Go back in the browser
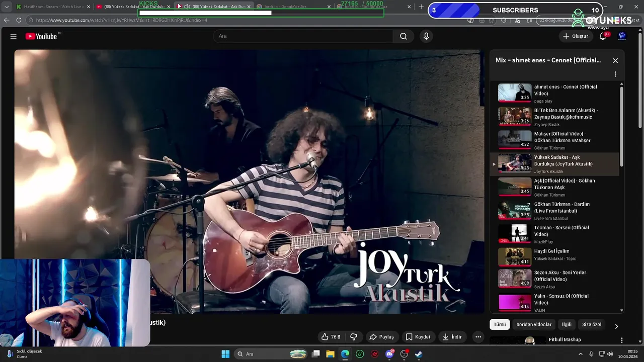644x362 pixels. (7, 20)
